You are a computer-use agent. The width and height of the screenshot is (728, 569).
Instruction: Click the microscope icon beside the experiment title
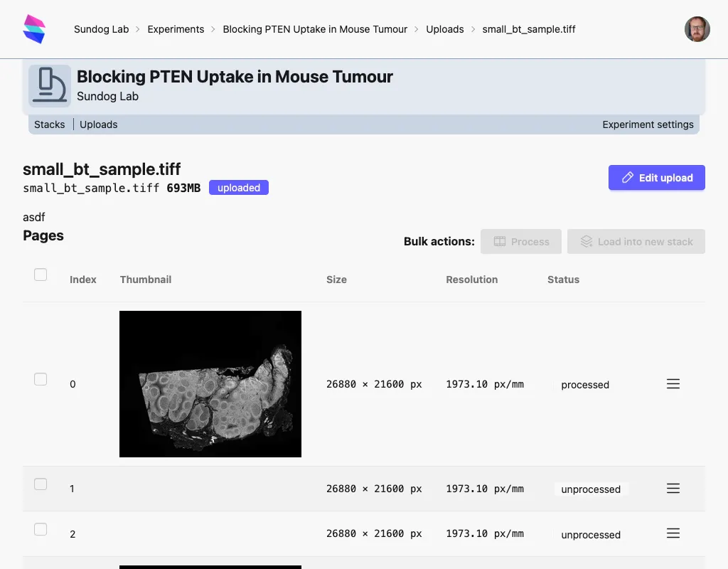tap(49, 85)
